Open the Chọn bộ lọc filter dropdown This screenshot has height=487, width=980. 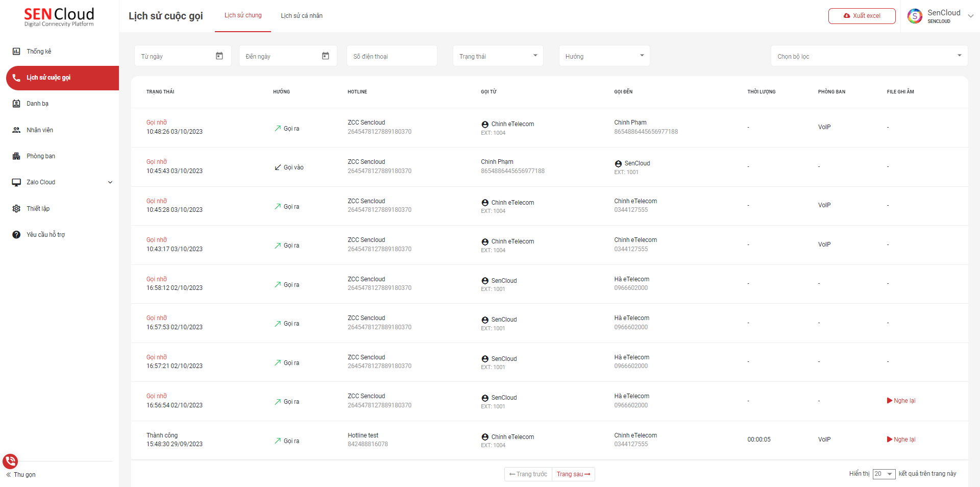(x=869, y=56)
